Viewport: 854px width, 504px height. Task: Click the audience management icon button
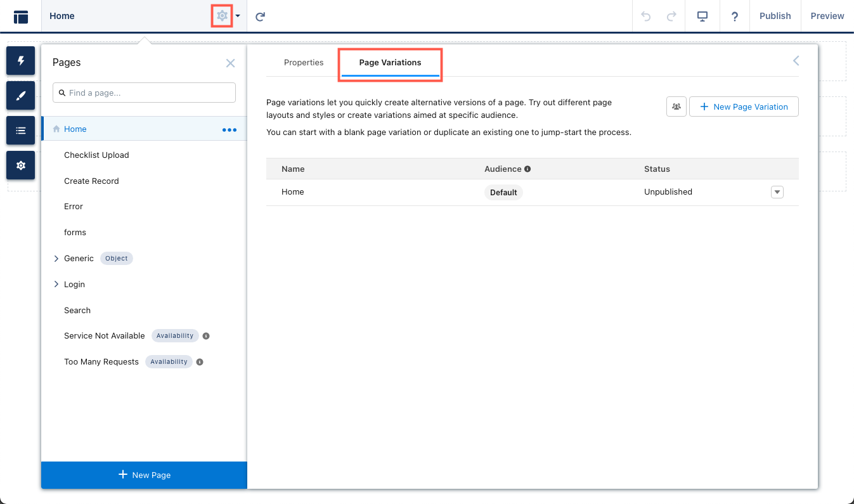point(676,107)
